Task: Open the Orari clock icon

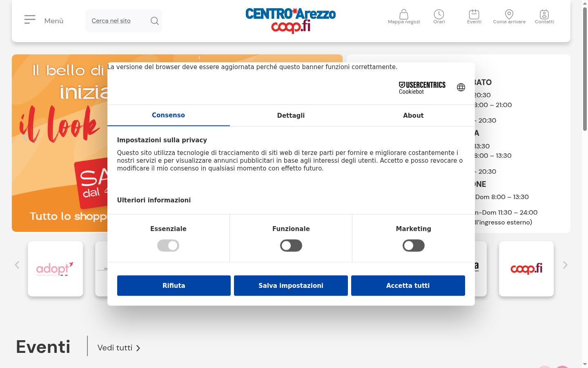Action: (x=439, y=14)
